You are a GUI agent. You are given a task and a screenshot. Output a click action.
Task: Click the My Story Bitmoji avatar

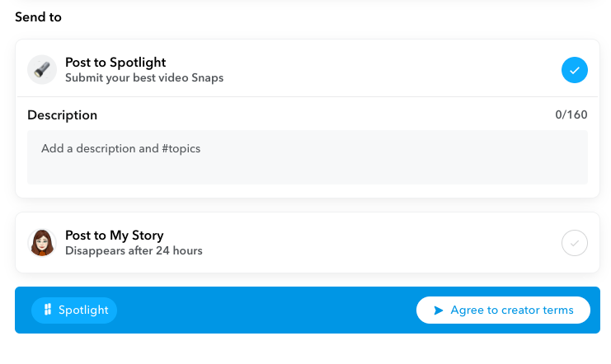tap(42, 243)
